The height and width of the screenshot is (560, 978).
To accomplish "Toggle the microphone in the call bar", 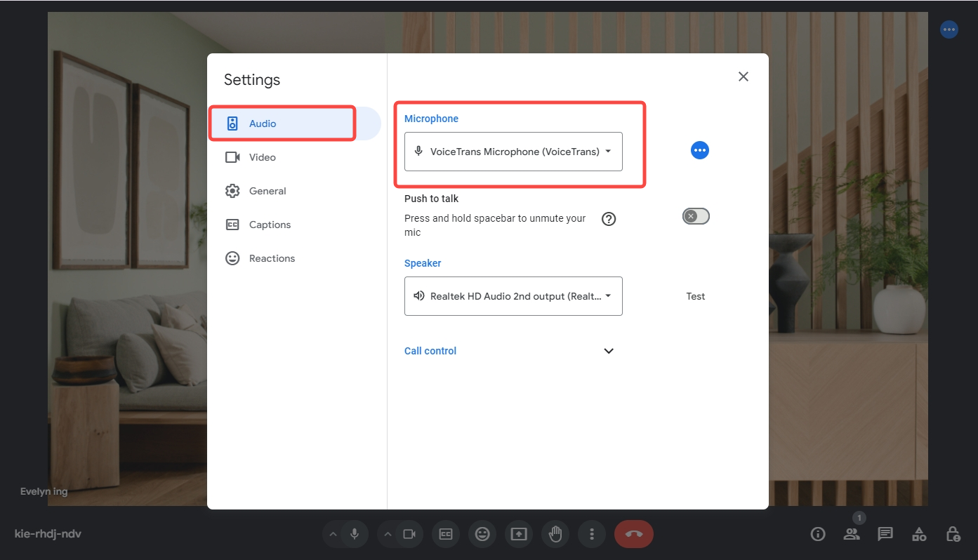I will coord(355,534).
